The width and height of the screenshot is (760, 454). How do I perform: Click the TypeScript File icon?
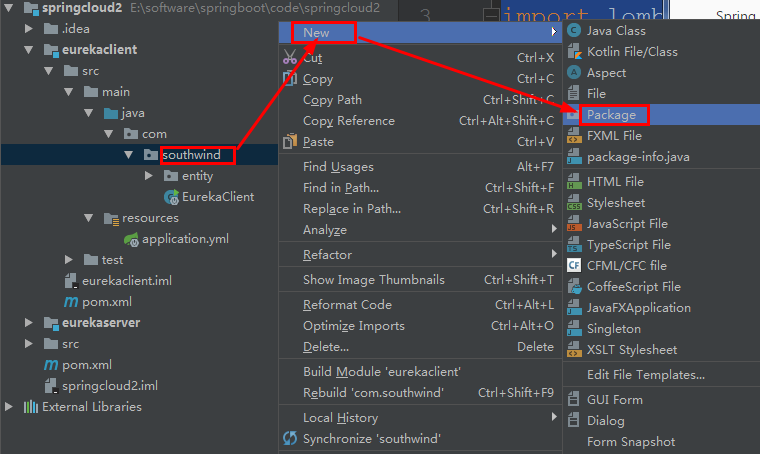[574, 244]
